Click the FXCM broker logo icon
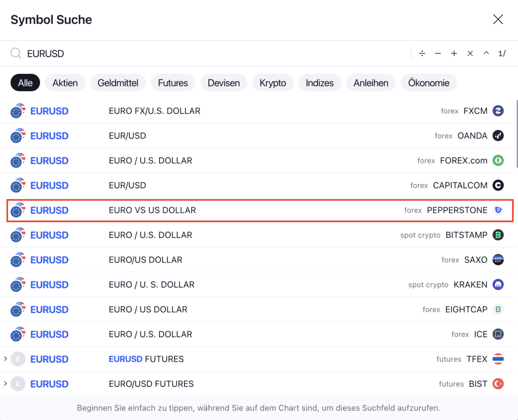 click(x=498, y=111)
